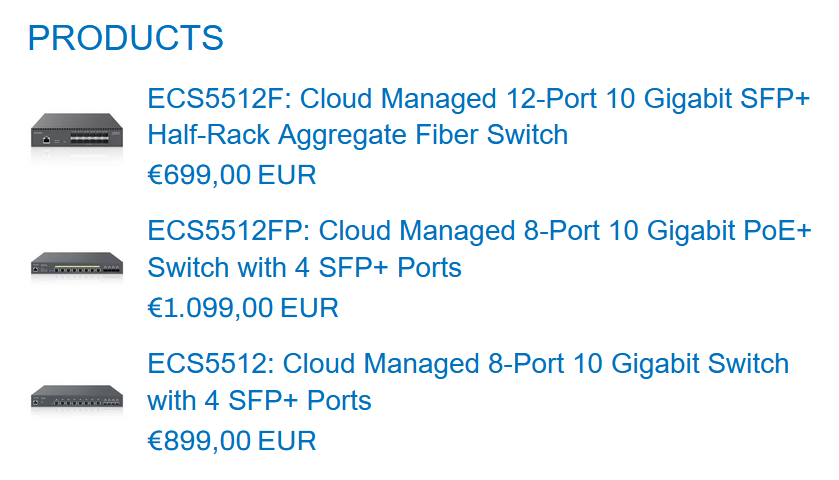Image resolution: width=839 pixels, height=480 pixels.
Task: Click 'with 4 SFP+ Ports' text line
Action: click(x=259, y=400)
